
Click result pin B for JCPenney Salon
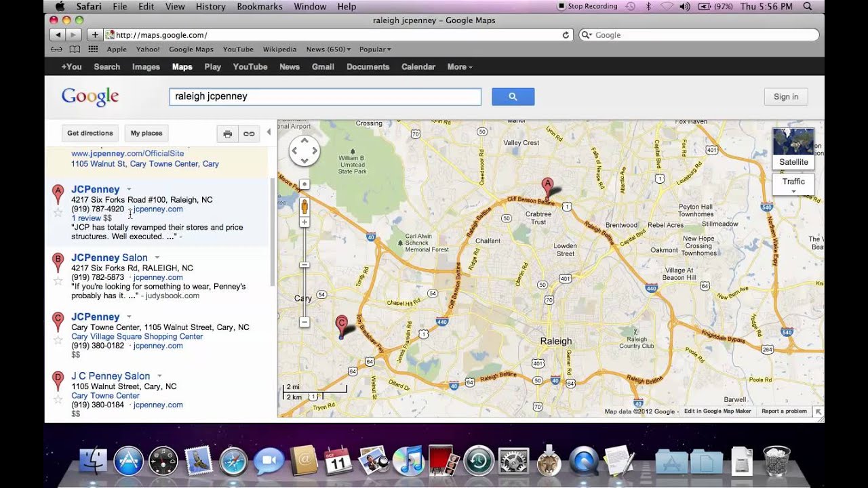58,262
